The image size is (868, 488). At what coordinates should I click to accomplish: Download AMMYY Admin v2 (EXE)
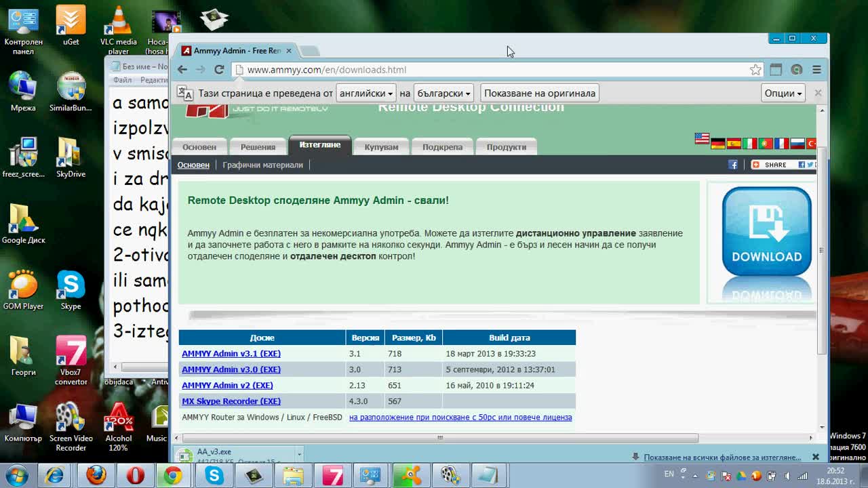(x=227, y=386)
